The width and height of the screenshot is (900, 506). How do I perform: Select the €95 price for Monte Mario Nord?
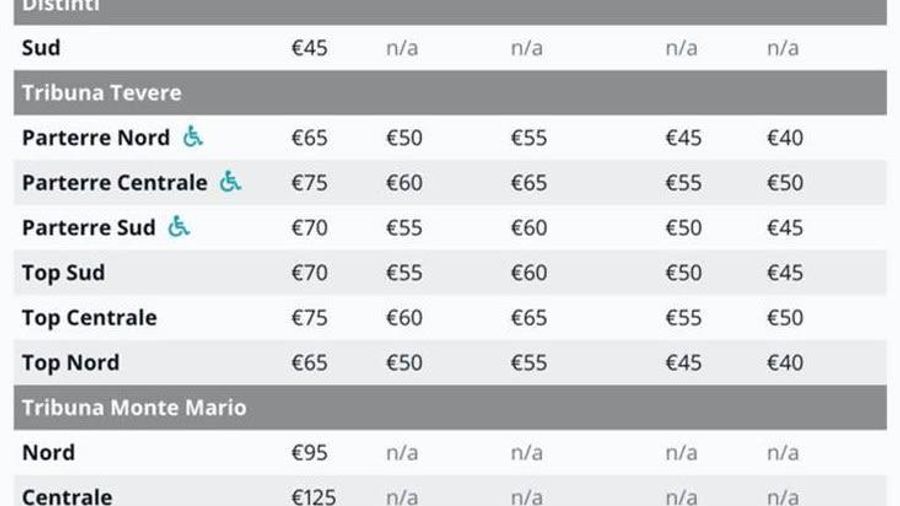point(309,453)
